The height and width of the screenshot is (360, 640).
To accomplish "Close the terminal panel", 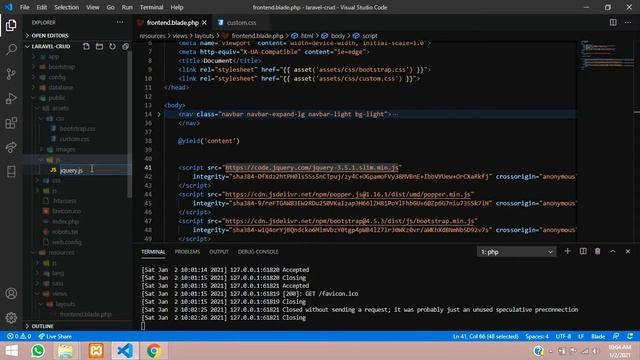I will pos(628,251).
